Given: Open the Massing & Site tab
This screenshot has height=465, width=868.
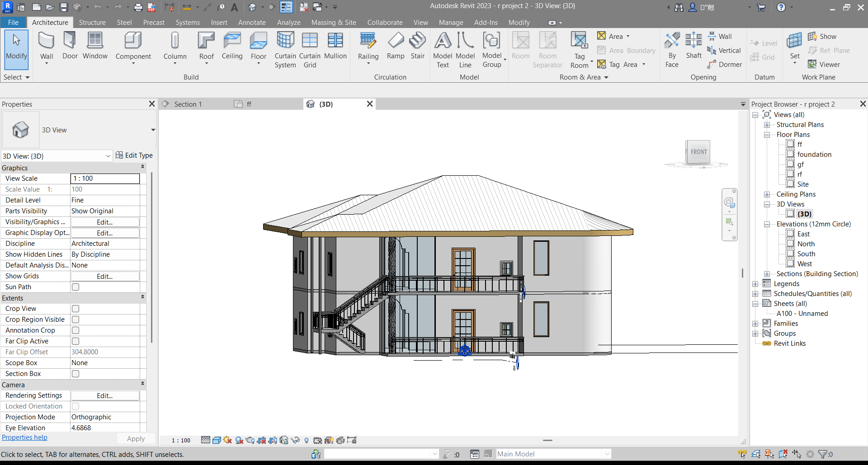Looking at the screenshot, I should point(334,23).
